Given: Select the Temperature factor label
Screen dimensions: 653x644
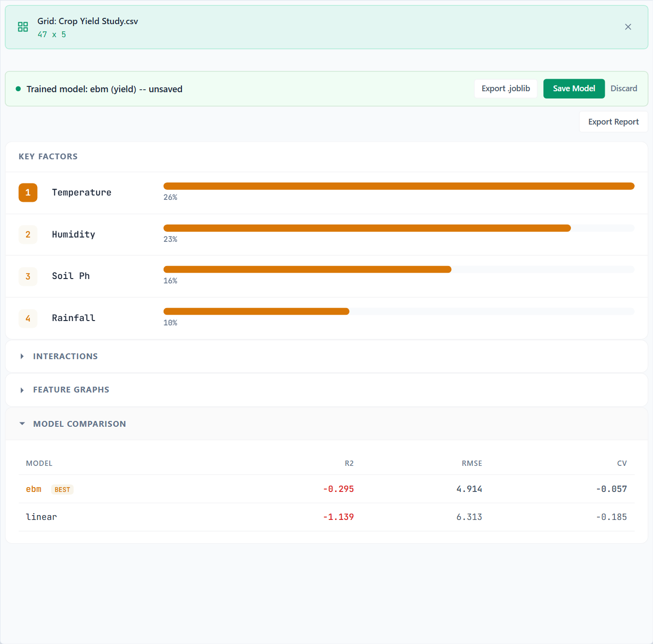Looking at the screenshot, I should [82, 193].
